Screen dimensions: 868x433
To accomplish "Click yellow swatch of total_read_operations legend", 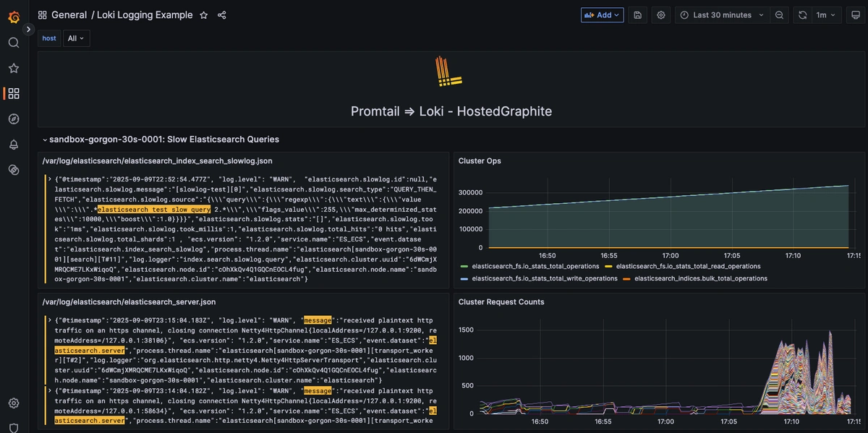I will [609, 267].
